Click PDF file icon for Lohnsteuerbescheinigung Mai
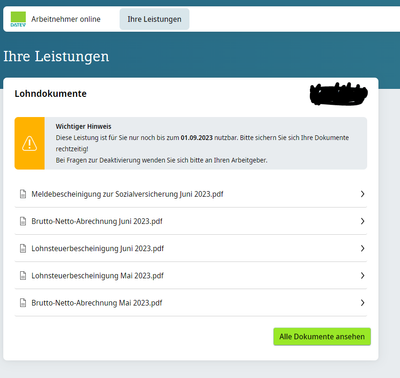 coord(23,276)
